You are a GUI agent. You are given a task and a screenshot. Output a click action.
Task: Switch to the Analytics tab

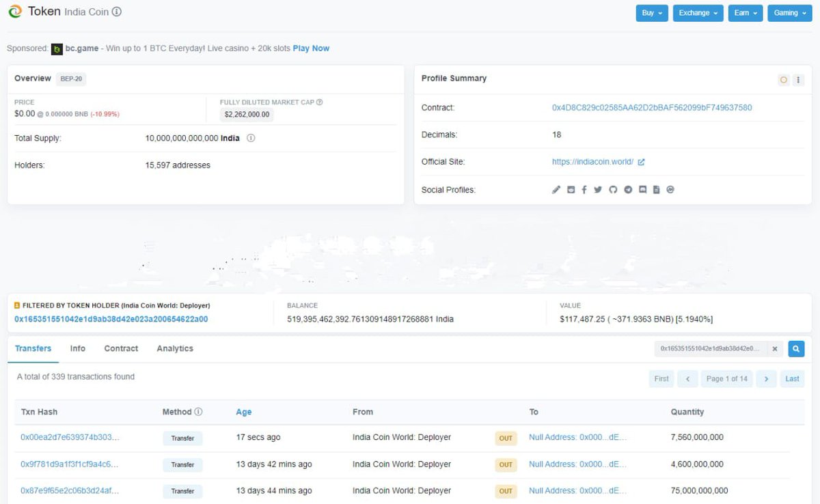[175, 348]
